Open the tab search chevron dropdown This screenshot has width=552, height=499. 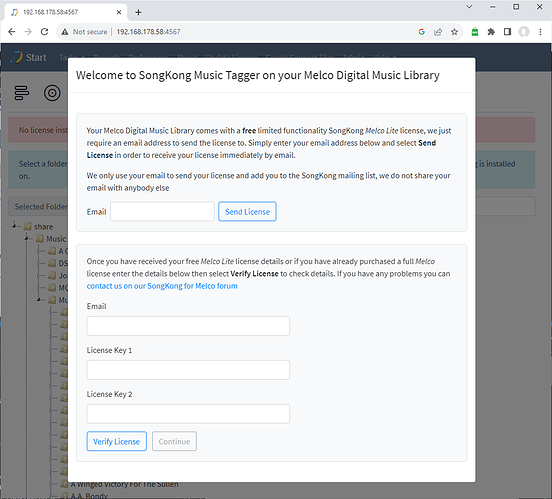pos(469,7)
